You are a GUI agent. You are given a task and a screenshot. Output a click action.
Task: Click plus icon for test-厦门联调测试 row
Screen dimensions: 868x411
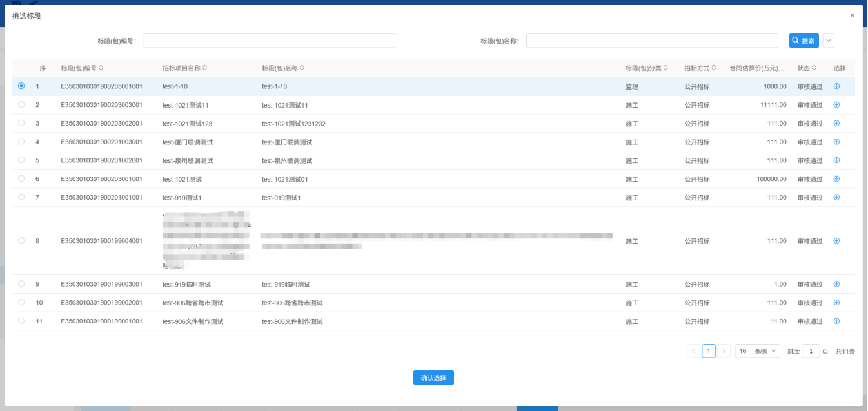click(x=836, y=142)
